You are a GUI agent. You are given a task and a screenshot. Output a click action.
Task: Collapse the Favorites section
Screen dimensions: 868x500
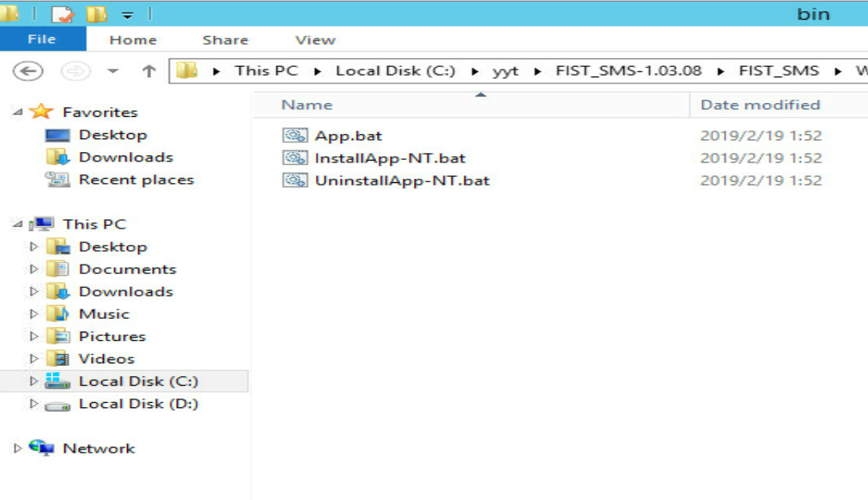point(18,112)
